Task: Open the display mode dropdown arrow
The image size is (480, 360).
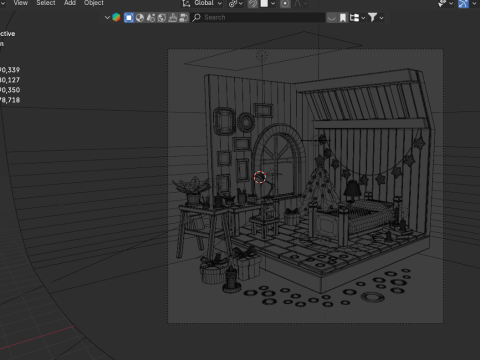Action: pos(363,18)
